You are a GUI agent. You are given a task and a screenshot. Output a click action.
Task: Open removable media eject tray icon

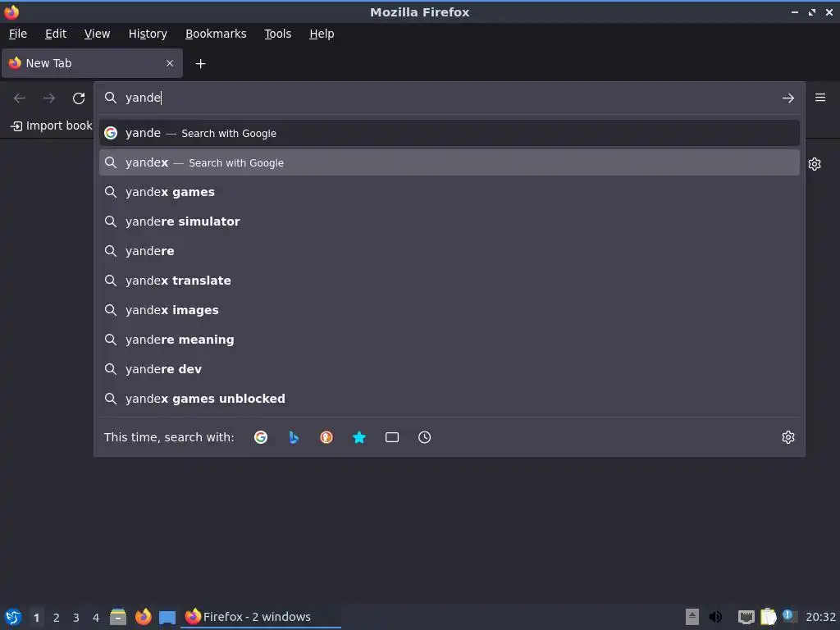coord(692,617)
